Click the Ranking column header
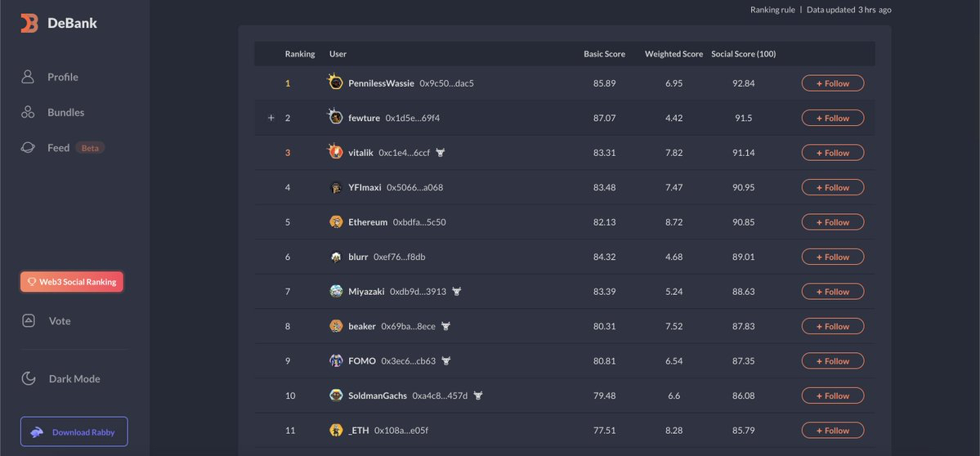The height and width of the screenshot is (456, 980). 300,54
